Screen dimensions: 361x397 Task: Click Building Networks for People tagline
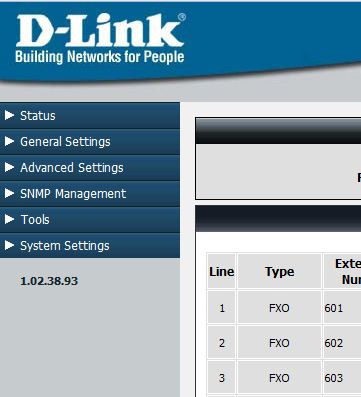point(100,57)
